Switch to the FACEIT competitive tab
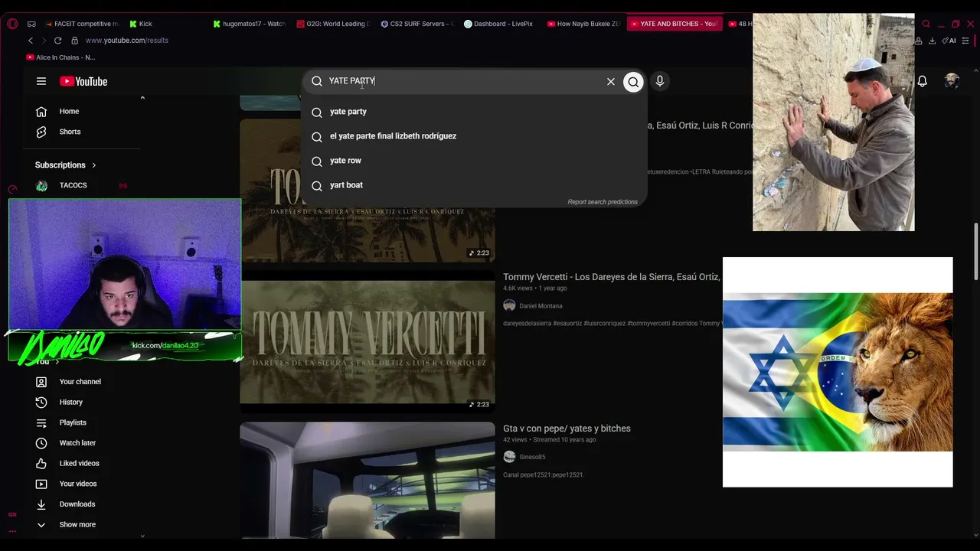This screenshot has height=551, width=980. 83,24
